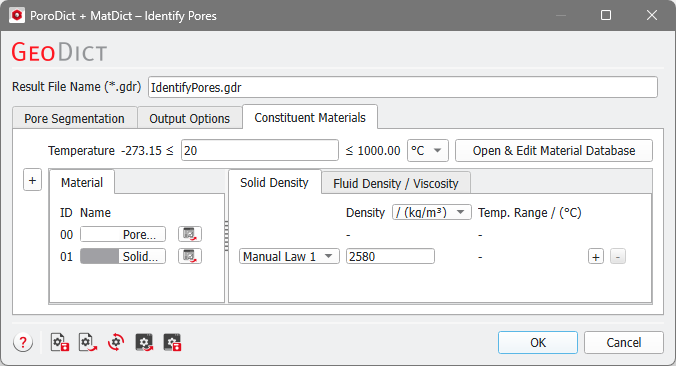Switch to Pore Segmentation tab
The image size is (676, 366).
75,118
